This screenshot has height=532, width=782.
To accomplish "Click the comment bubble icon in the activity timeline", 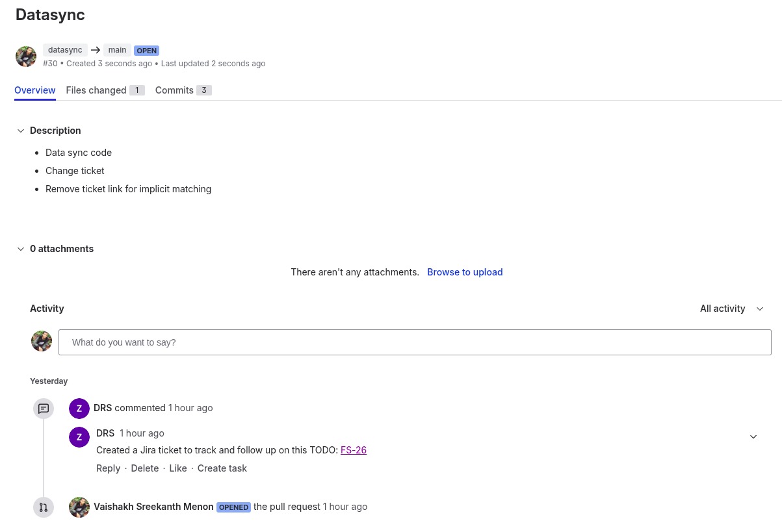I will 44,409.
